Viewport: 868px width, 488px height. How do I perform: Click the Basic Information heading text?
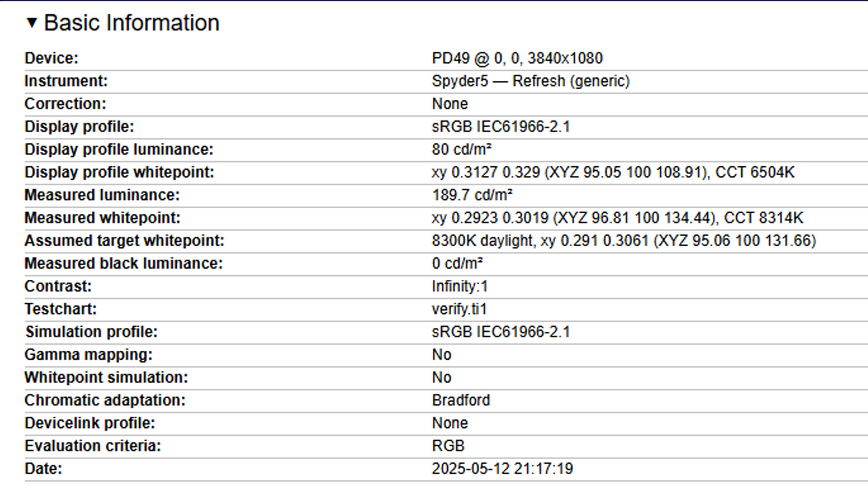[132, 23]
